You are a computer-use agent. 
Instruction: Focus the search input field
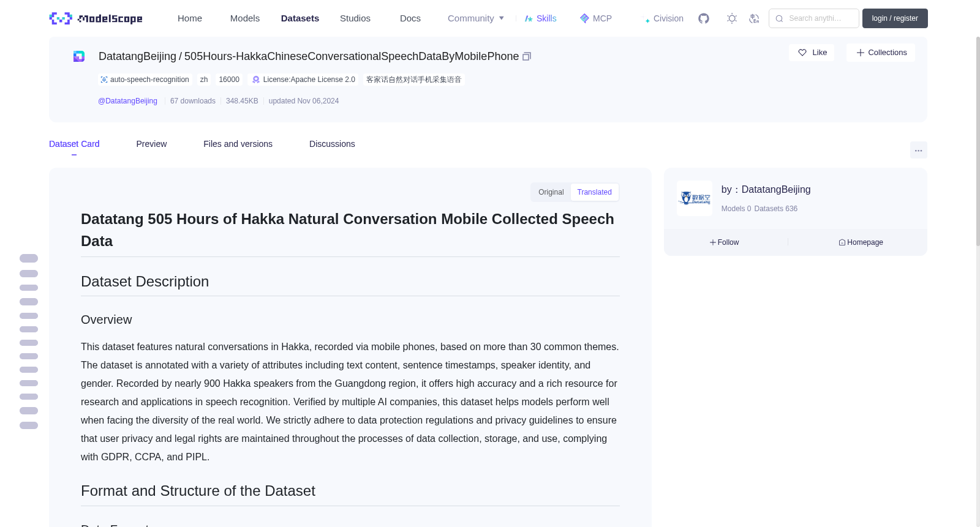(814, 18)
